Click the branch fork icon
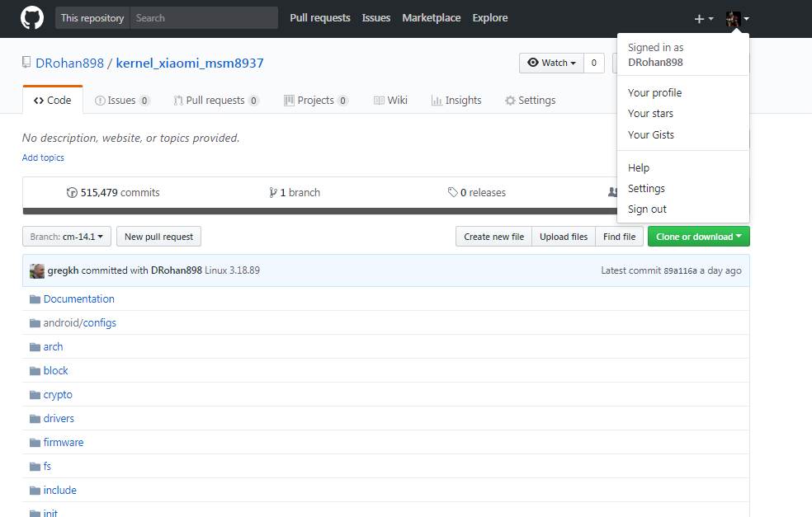This screenshot has width=812, height=517. coord(273,192)
